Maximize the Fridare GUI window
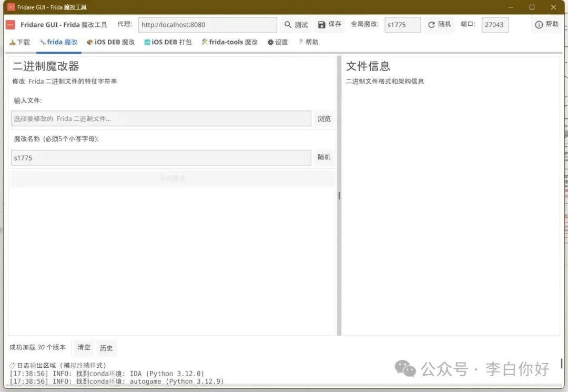The image size is (568, 392). click(x=532, y=7)
